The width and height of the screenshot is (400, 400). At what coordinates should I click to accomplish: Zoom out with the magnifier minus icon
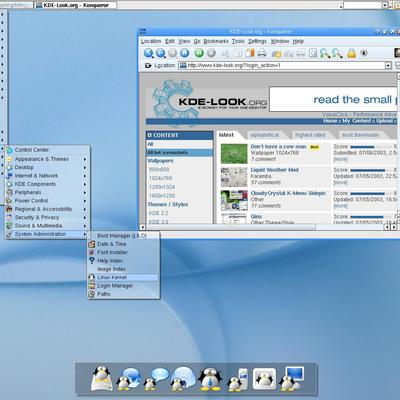[x=337, y=53]
